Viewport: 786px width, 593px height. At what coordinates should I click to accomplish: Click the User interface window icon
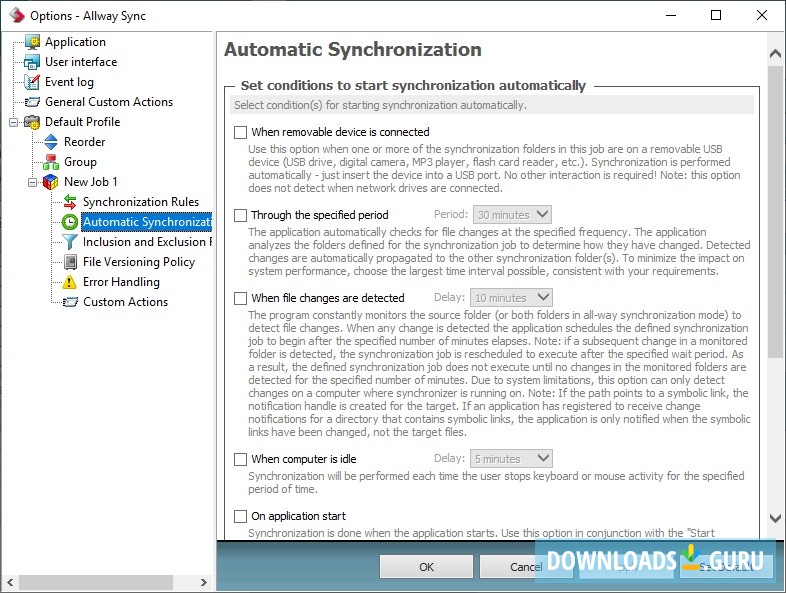pos(32,62)
